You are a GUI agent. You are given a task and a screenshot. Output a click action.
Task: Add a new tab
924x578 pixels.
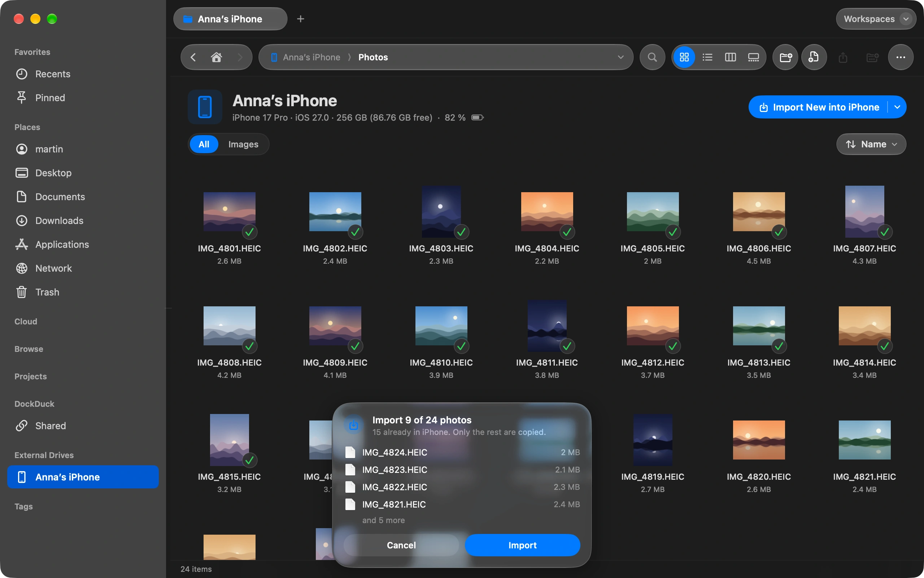pos(301,19)
